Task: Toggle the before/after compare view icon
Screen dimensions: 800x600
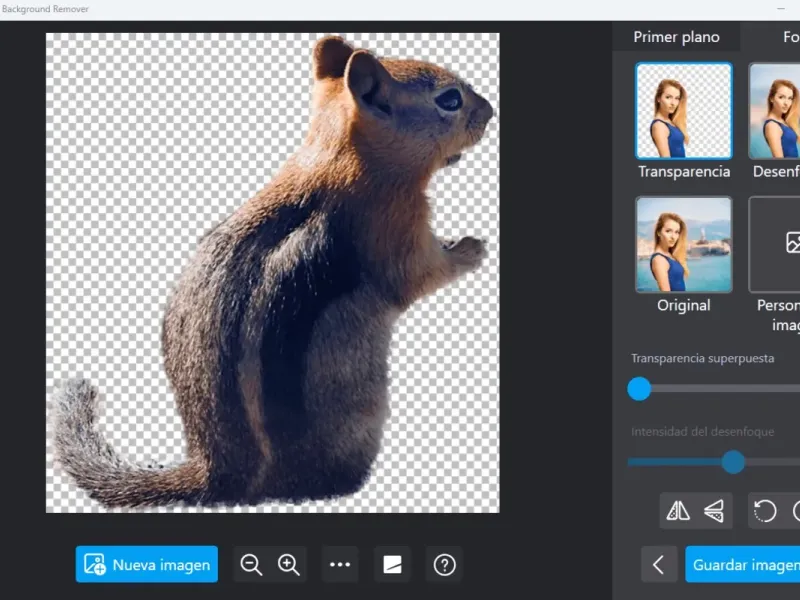Action: 392,565
